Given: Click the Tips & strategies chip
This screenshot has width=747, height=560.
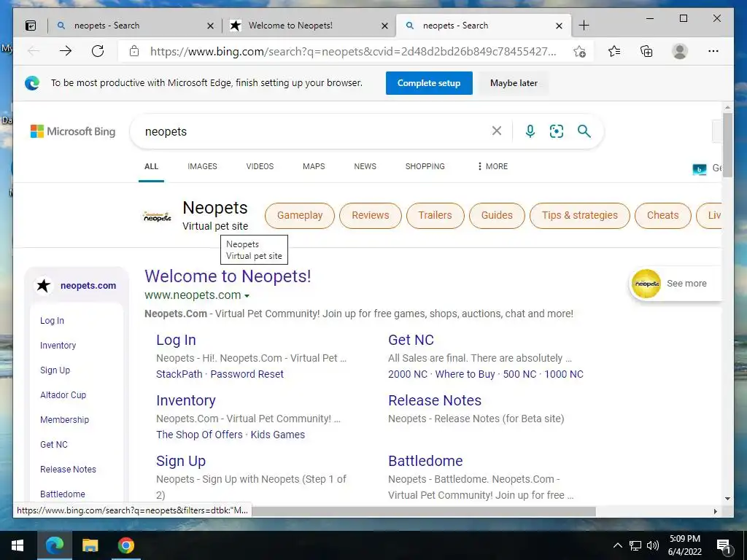Looking at the screenshot, I should (580, 215).
